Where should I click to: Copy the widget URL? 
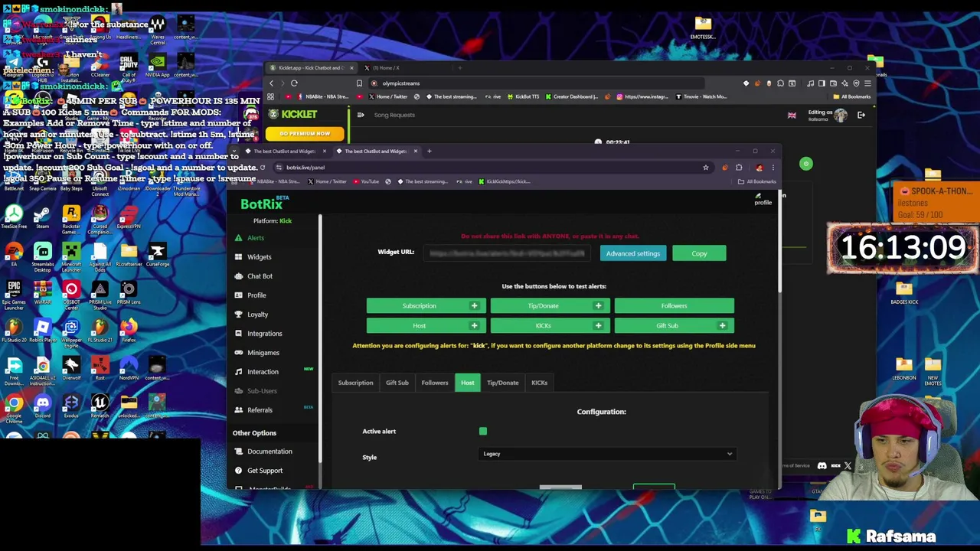click(x=699, y=254)
